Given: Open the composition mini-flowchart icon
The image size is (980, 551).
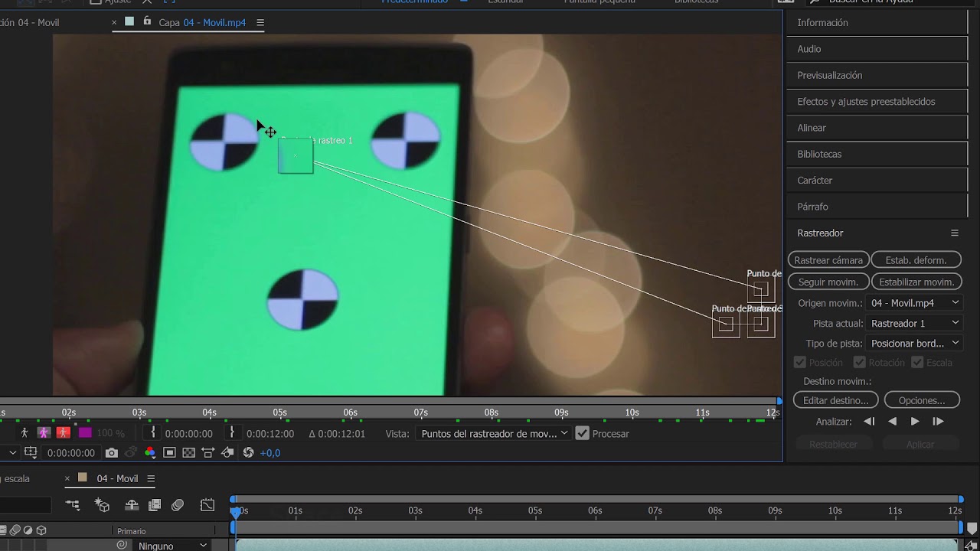Looking at the screenshot, I should tap(73, 505).
